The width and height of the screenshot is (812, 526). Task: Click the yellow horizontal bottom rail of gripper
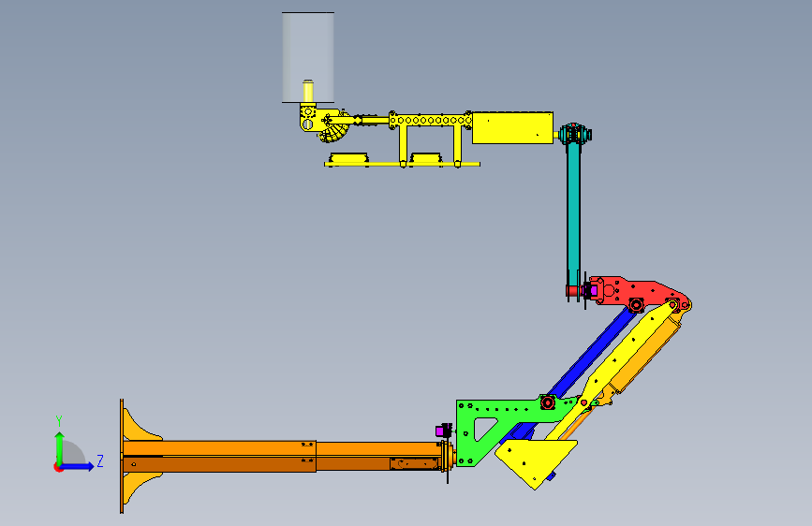(402, 165)
